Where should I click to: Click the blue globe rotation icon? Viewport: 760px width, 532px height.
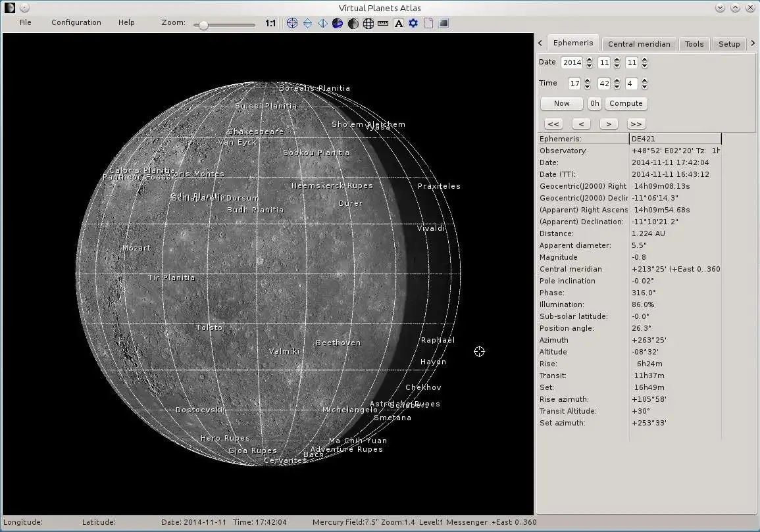[x=338, y=23]
